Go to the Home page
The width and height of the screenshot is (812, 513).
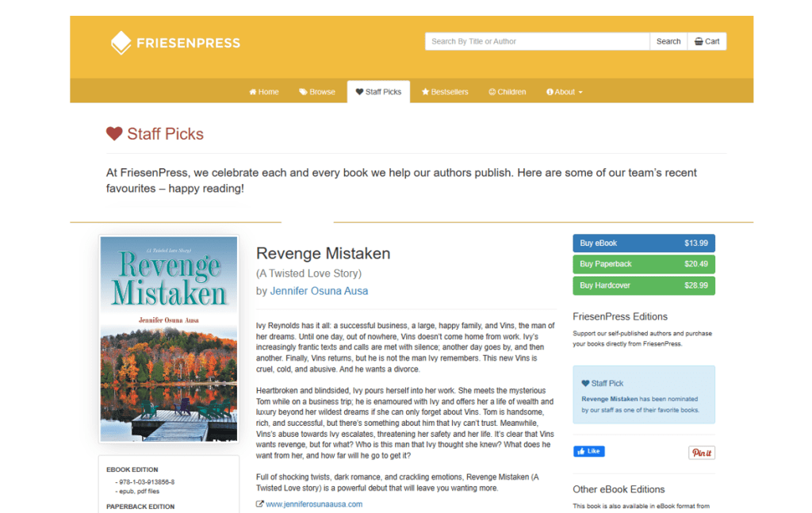[x=264, y=92]
